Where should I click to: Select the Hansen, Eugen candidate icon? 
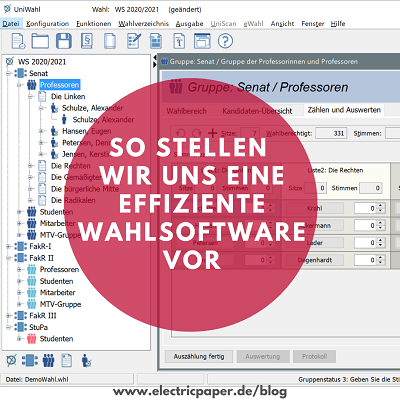tap(54, 131)
